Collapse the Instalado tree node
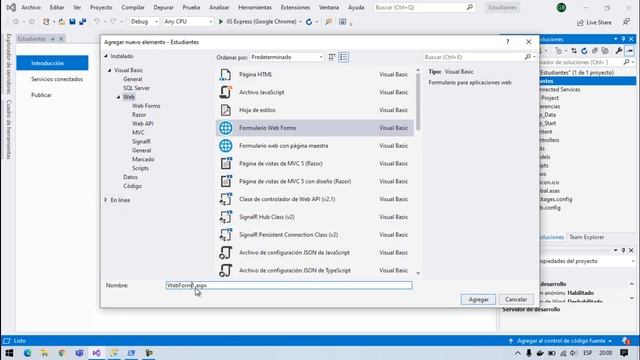This screenshot has width=640, height=360. pos(106,56)
